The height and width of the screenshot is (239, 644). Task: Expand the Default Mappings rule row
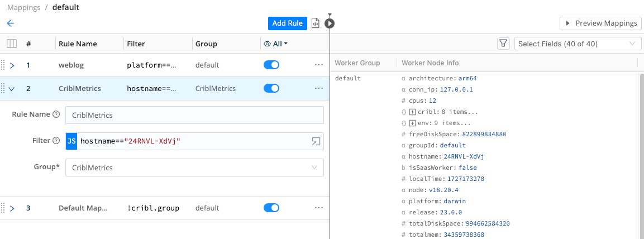click(12, 208)
